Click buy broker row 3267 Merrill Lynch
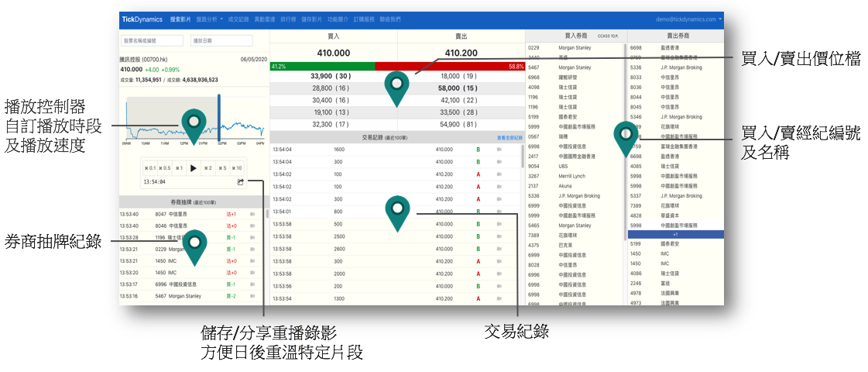This screenshot has width=868, height=372. pos(575,176)
